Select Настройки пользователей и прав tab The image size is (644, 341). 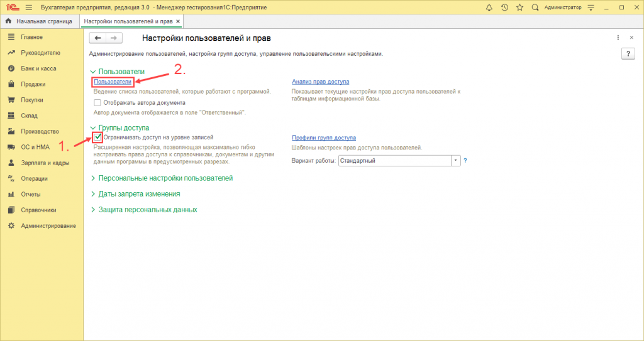point(128,21)
